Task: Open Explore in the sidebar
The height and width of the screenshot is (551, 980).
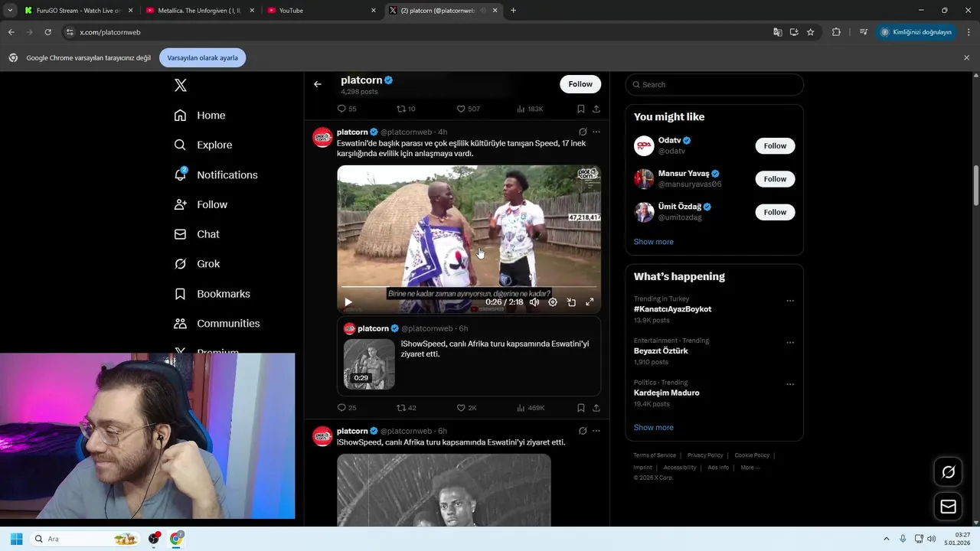Action: coord(203,145)
